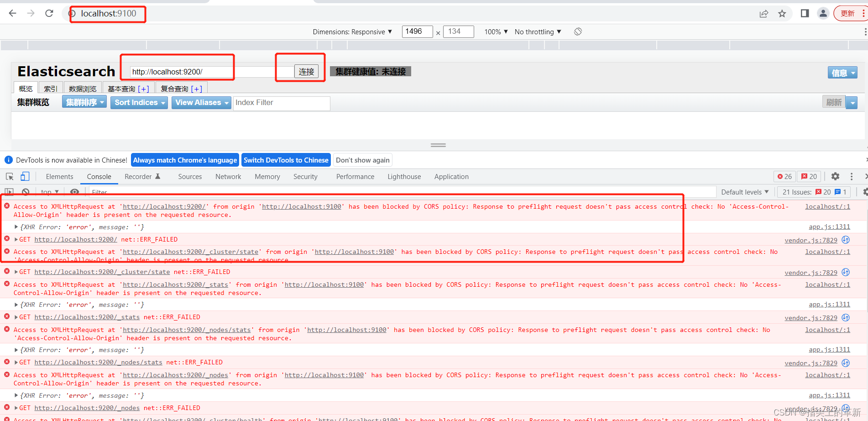Image resolution: width=868 pixels, height=421 pixels.
Task: Switch to the 概览 tab
Action: tap(26, 89)
